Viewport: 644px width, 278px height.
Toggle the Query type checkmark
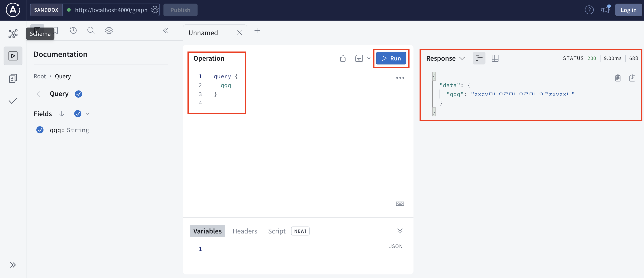click(x=78, y=94)
